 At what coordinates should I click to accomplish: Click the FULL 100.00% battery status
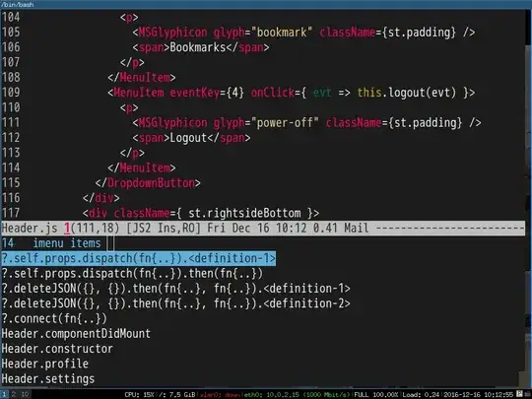coord(377,395)
